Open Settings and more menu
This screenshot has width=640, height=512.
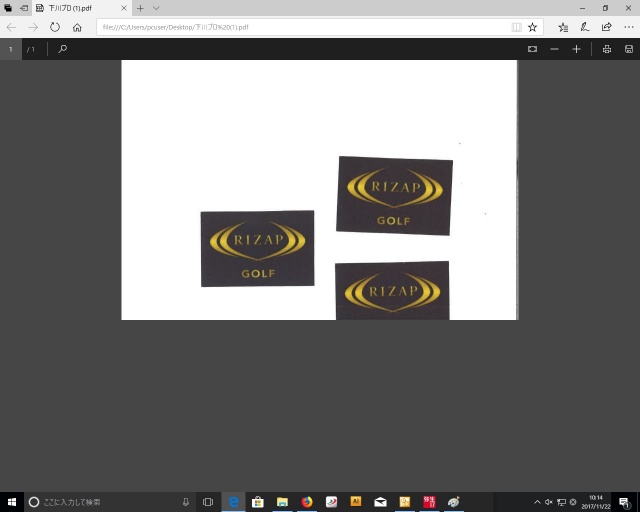pyautogui.click(x=629, y=27)
